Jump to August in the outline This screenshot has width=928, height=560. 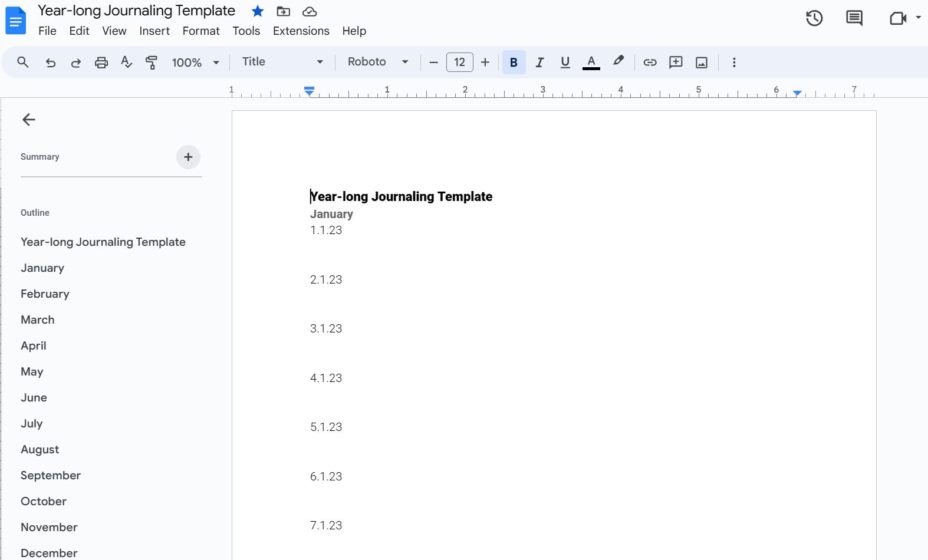tap(40, 449)
